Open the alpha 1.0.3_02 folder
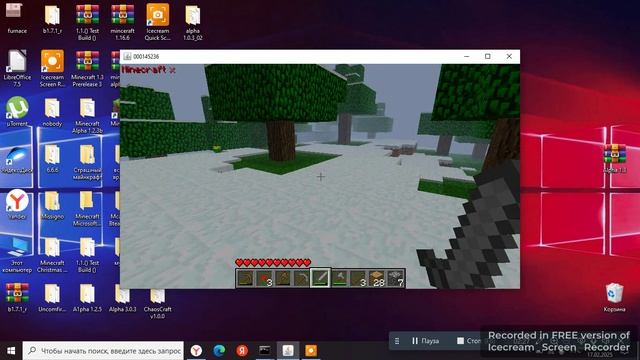The width and height of the screenshot is (640, 360). coord(193,22)
